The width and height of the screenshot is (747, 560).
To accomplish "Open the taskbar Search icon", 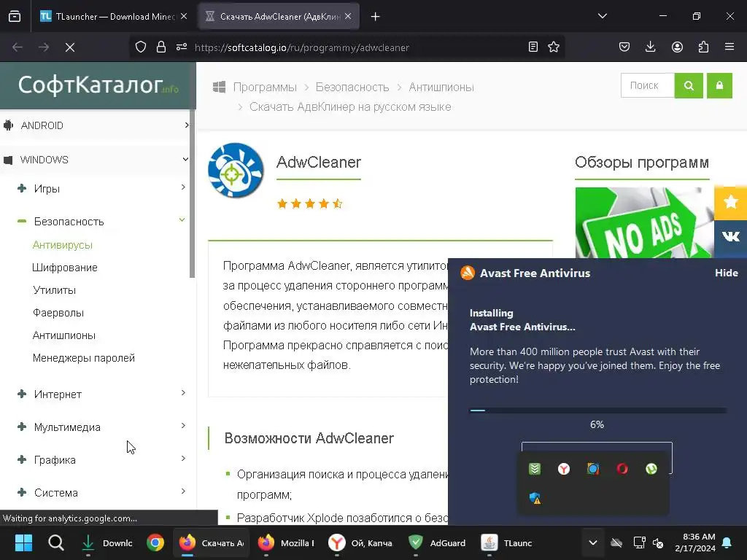I will coord(55,542).
